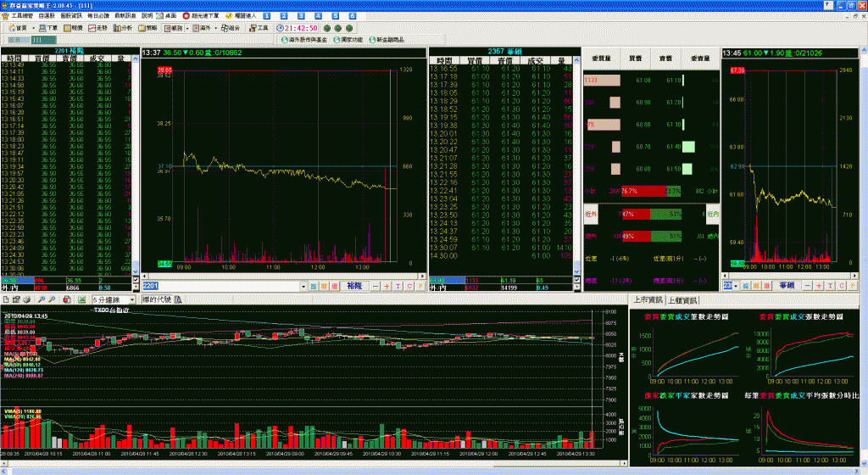Open the 海外股市與基金 link
The height and width of the screenshot is (475, 868).
tap(304, 40)
